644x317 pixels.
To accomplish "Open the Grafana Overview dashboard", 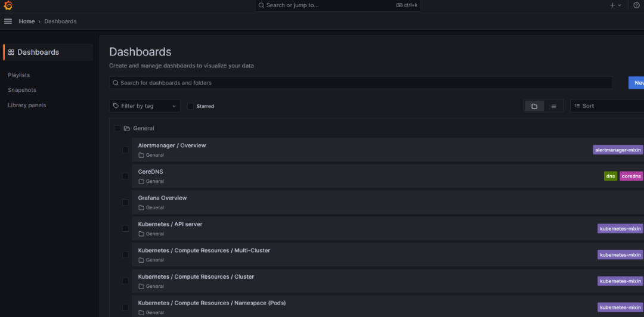I will 162,198.
